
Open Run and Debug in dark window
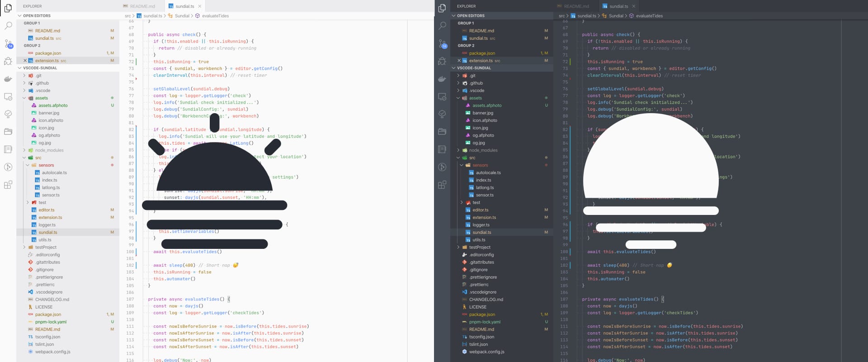(442, 61)
